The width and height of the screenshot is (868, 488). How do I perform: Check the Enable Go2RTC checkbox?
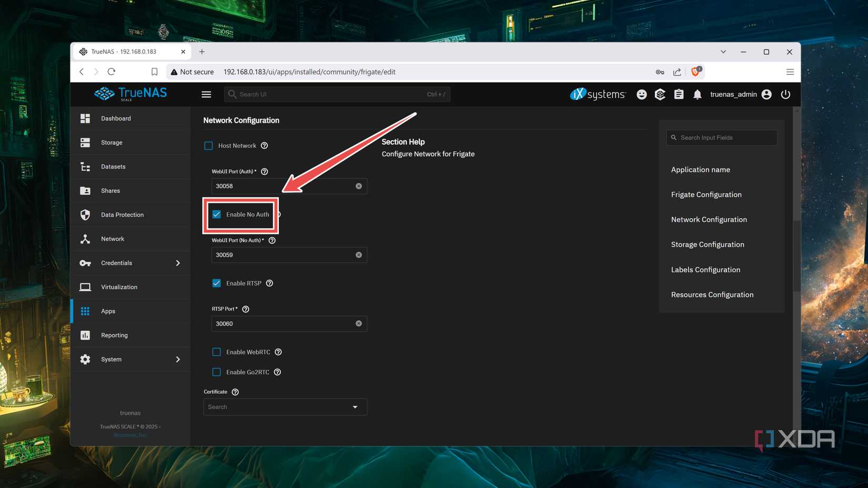click(216, 372)
